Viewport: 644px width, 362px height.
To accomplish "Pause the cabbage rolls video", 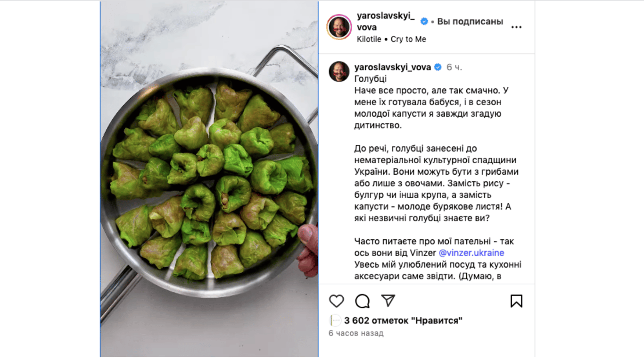I will click(209, 179).
